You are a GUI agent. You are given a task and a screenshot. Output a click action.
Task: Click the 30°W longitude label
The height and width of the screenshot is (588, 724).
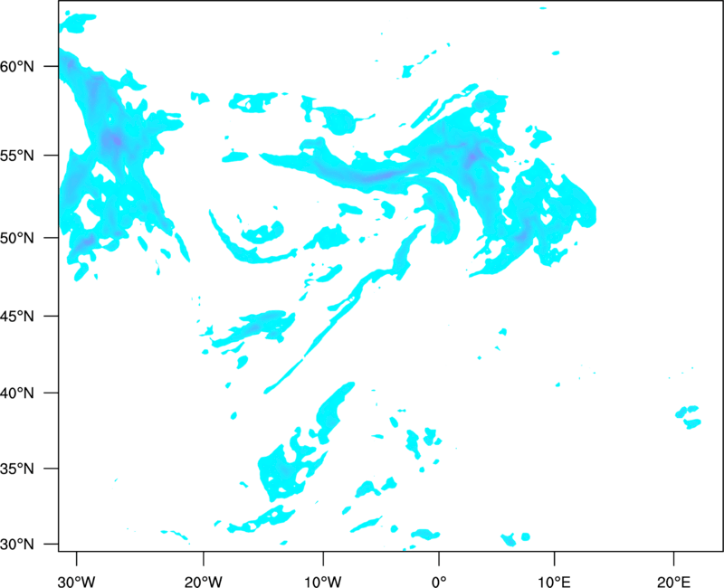coord(77,581)
